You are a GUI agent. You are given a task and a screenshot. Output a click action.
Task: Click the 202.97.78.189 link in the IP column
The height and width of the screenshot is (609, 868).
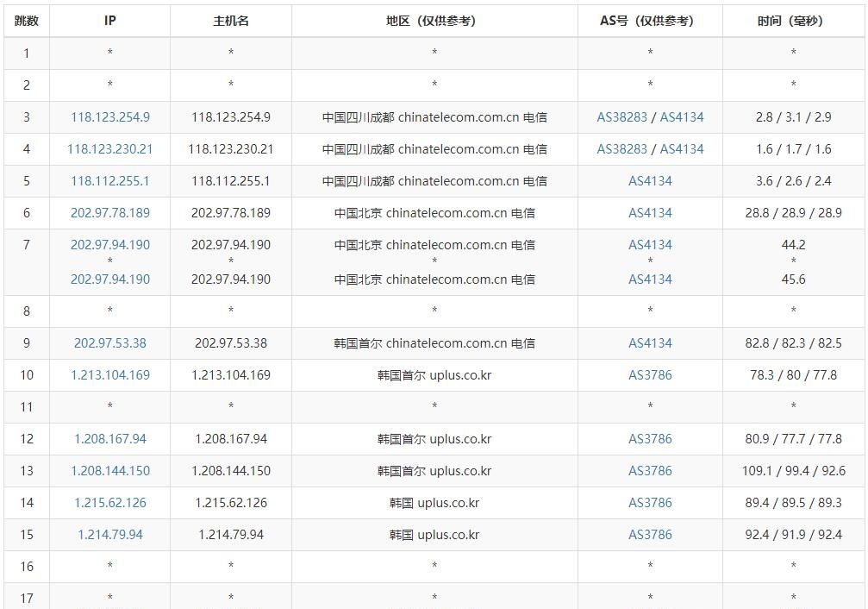(x=110, y=213)
